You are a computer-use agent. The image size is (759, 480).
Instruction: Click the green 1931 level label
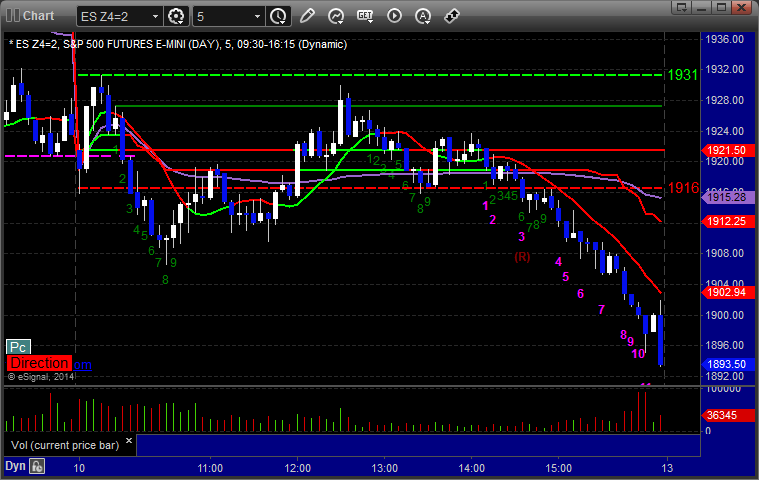pyautogui.click(x=683, y=75)
